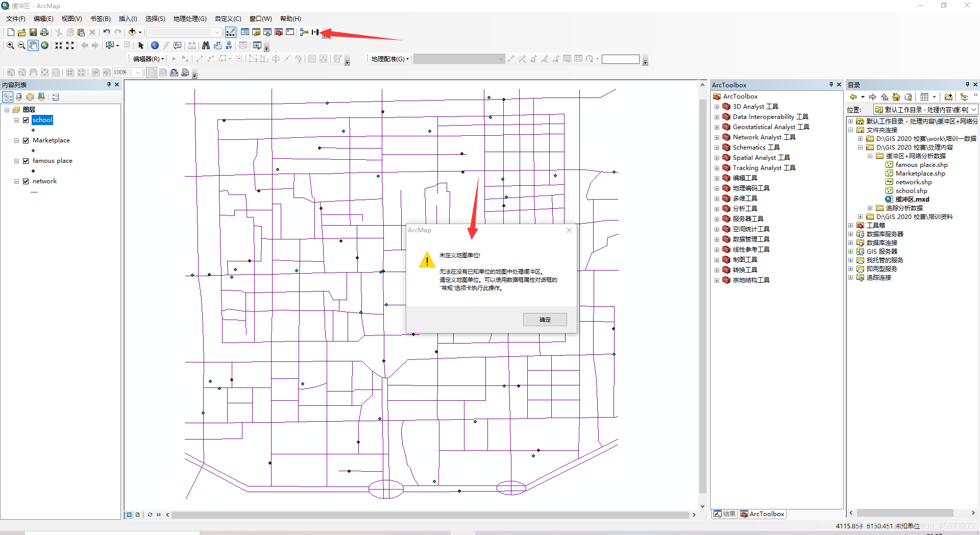This screenshot has height=535, width=980.
Task: Open the 地理配准(G) dropdown menu
Action: click(390, 59)
